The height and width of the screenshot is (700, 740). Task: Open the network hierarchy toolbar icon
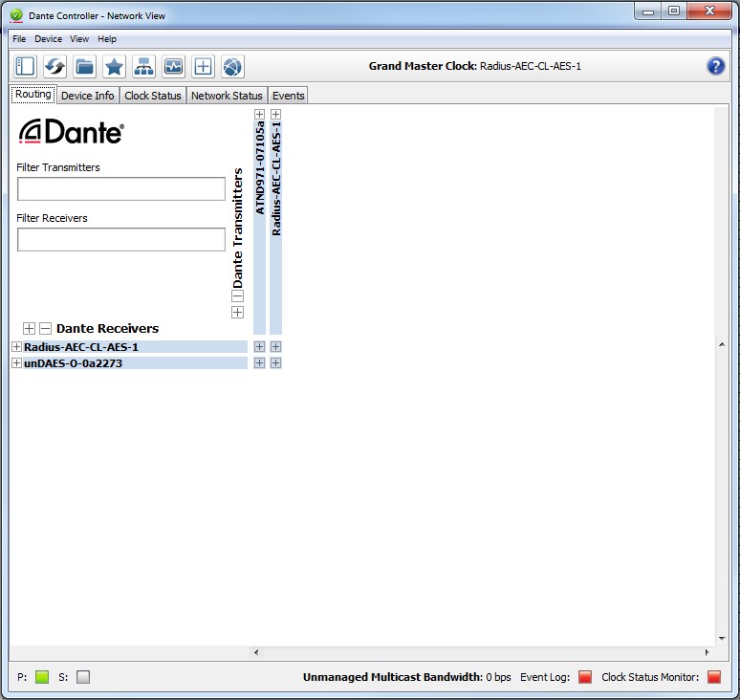pyautogui.click(x=143, y=66)
